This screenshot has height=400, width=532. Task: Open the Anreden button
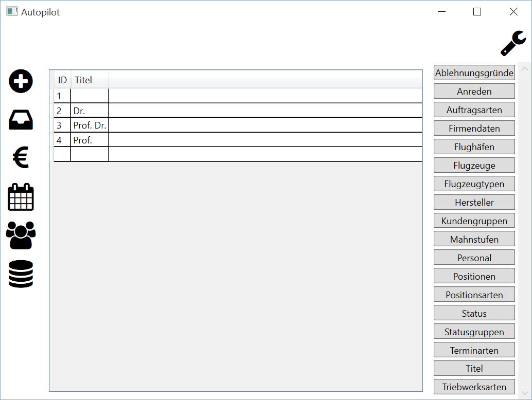[x=474, y=91]
